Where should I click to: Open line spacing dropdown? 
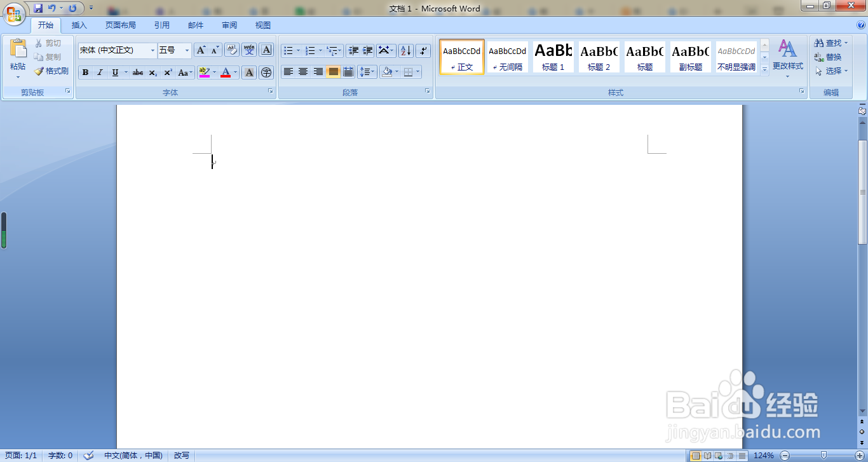tap(367, 72)
